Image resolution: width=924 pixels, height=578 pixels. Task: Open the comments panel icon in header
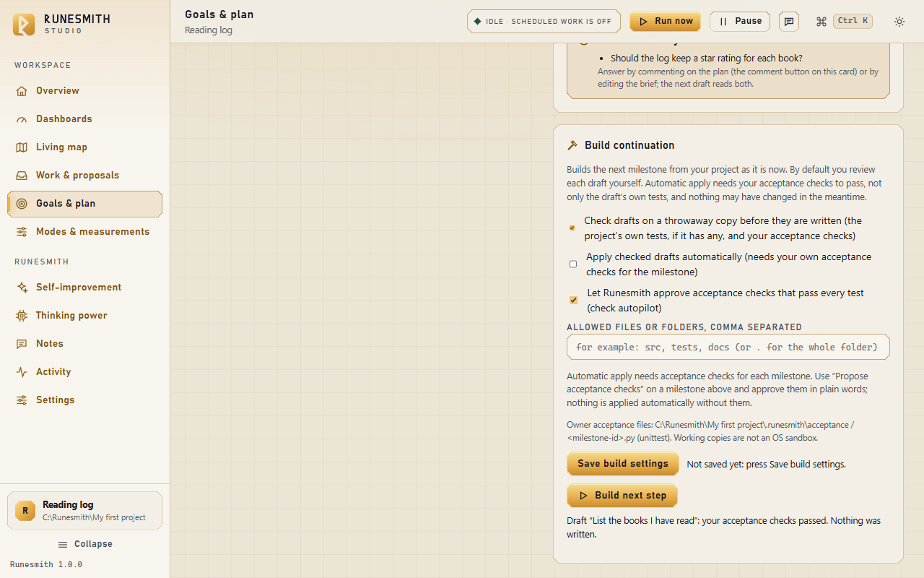789,22
